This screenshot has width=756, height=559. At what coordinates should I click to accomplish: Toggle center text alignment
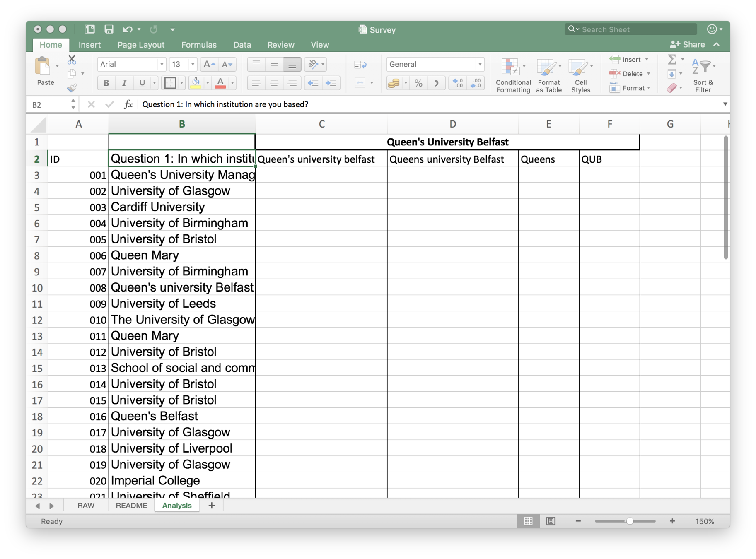(274, 83)
